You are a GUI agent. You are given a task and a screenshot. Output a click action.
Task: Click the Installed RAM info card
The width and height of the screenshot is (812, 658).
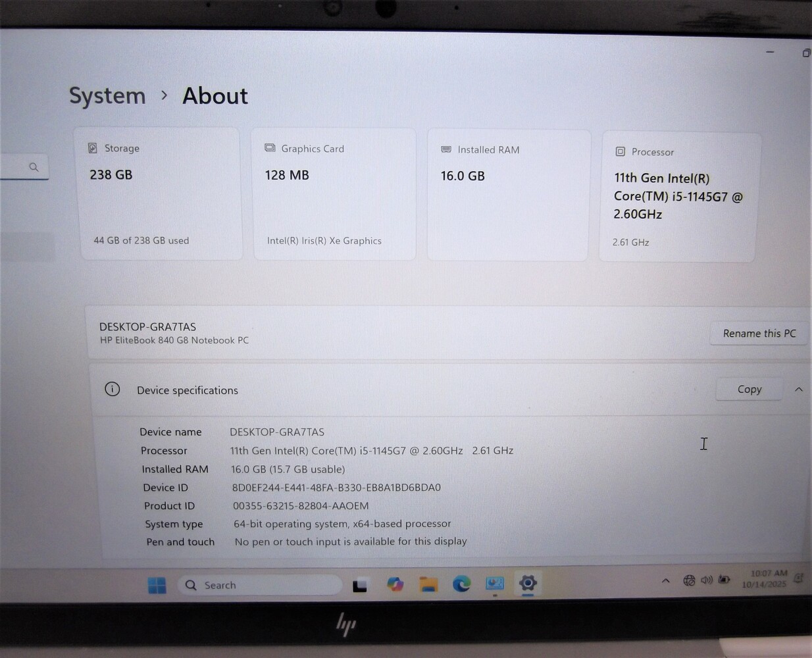pos(507,195)
